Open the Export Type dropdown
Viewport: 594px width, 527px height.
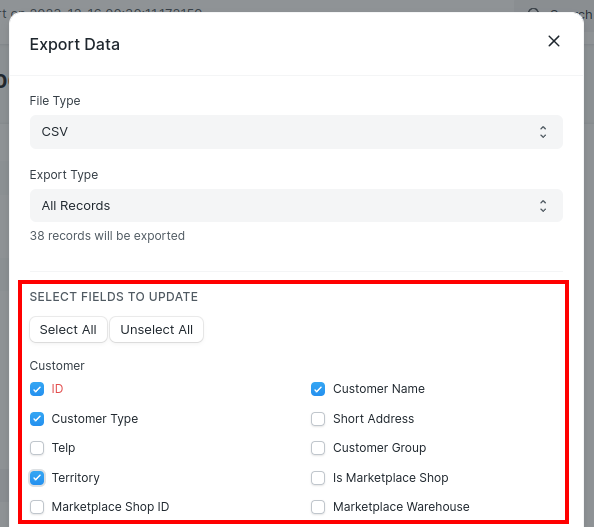296,206
